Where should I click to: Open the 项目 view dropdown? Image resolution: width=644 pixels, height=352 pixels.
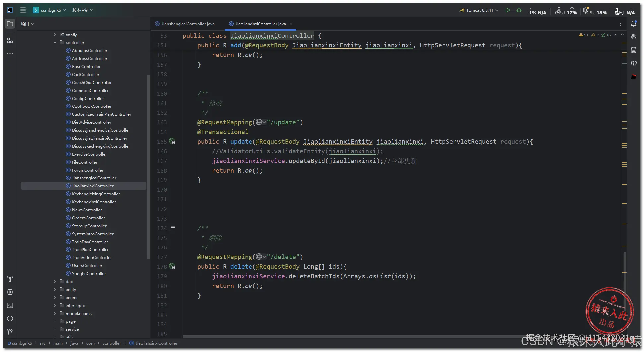[28, 24]
